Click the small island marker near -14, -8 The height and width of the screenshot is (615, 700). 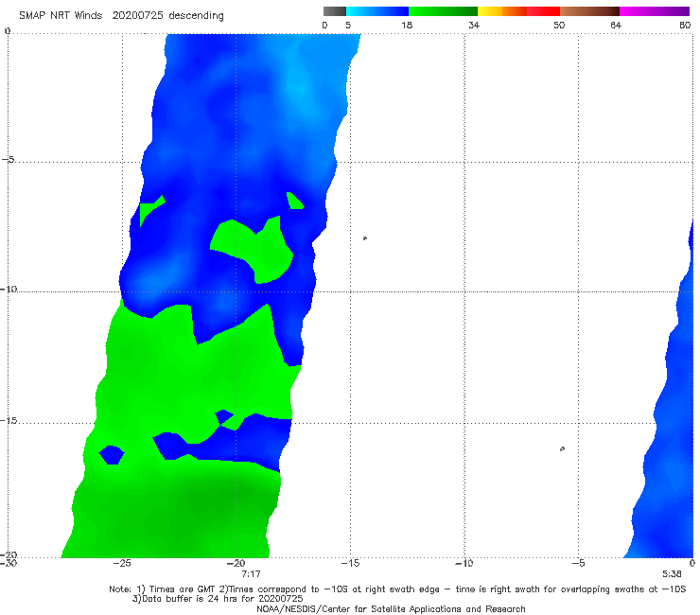coord(365,238)
